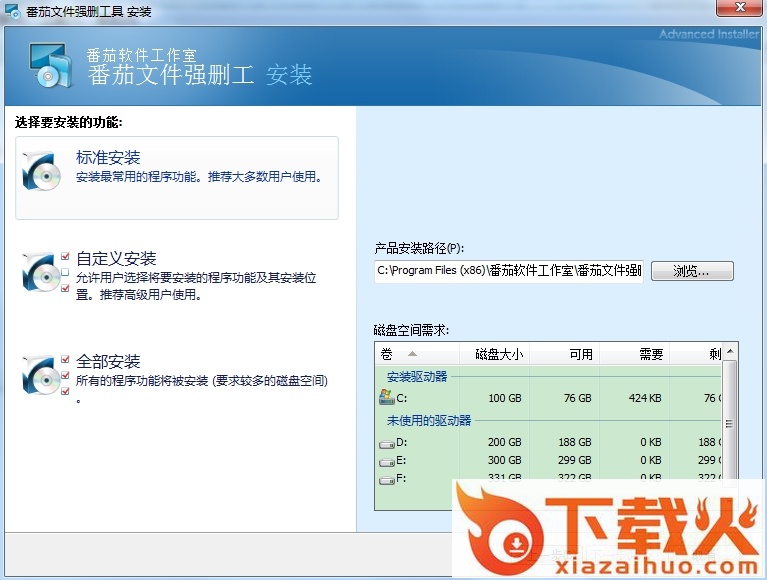Click the 100 GB disk size cell

[505, 398]
